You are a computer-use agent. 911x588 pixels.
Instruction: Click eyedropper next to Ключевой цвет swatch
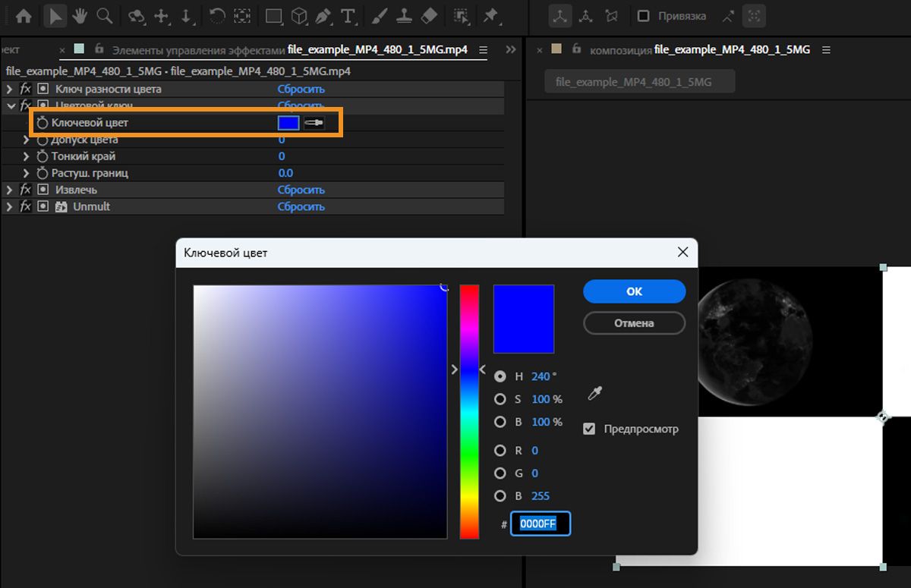pos(314,123)
